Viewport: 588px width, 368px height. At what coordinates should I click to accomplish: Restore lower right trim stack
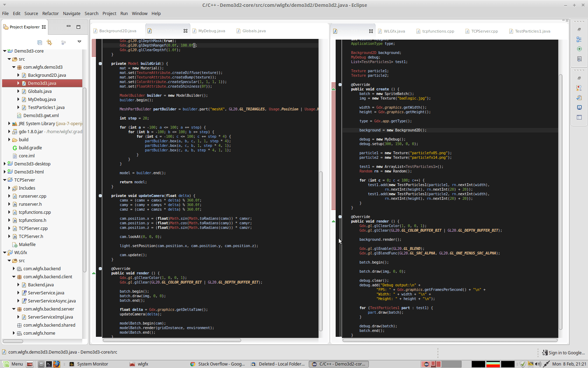579,78
